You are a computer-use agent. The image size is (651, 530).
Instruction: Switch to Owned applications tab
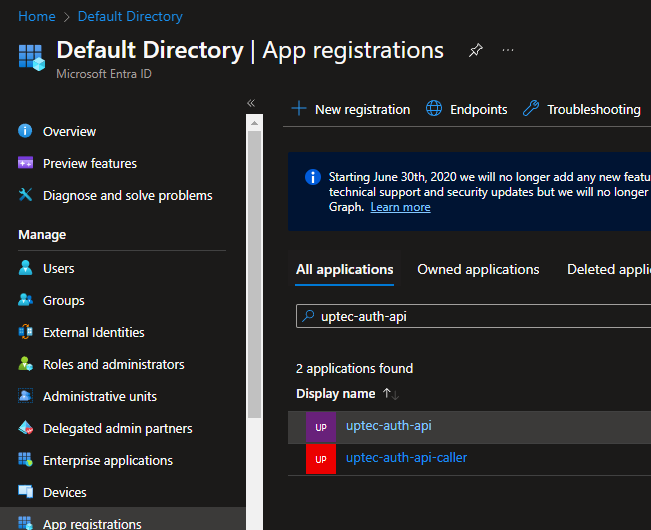click(x=478, y=269)
